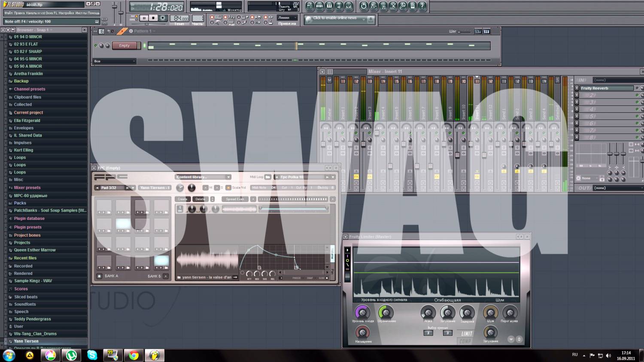Click the news download arrow button

point(371,19)
